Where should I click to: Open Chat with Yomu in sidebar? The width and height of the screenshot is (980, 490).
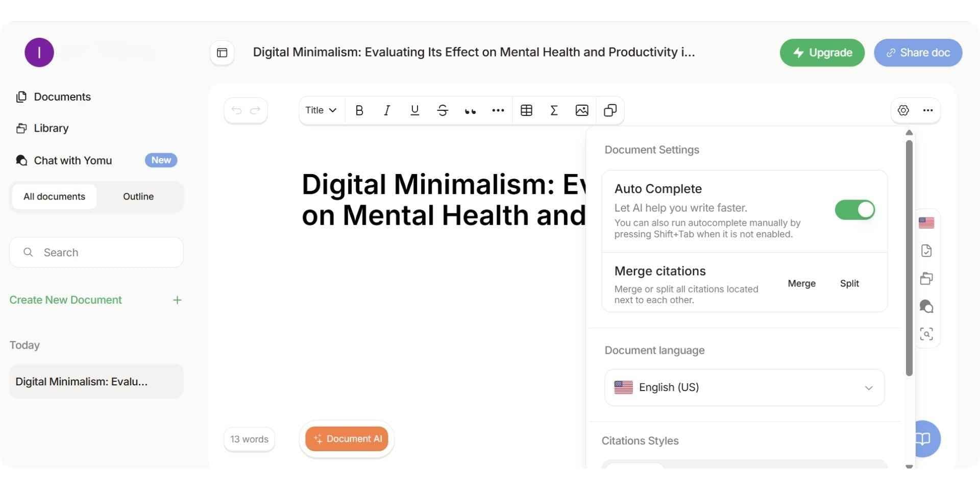[73, 160]
